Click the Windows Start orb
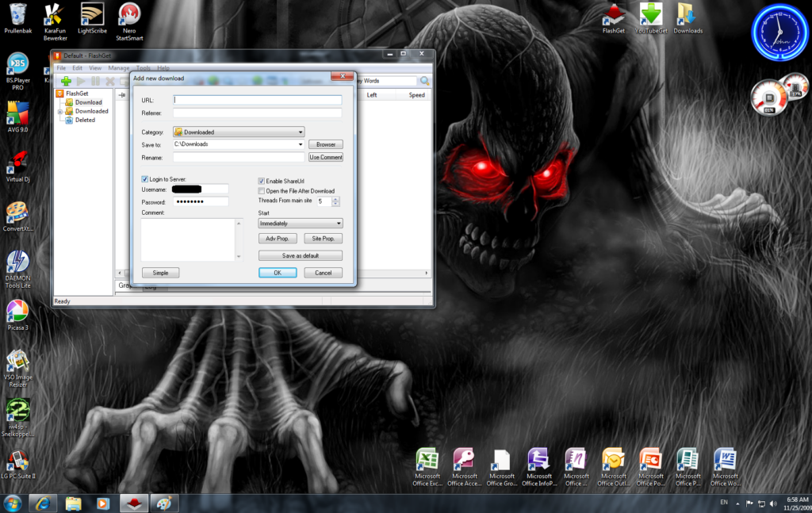 click(13, 503)
